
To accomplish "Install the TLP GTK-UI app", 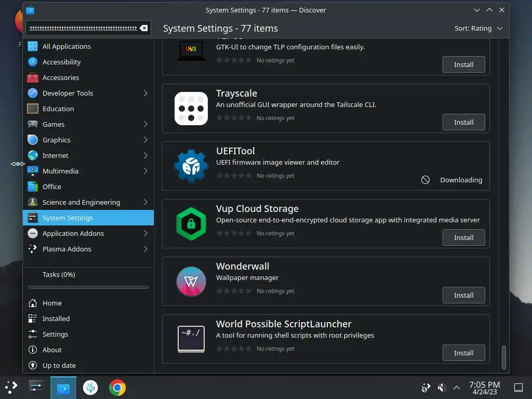I will (463, 64).
